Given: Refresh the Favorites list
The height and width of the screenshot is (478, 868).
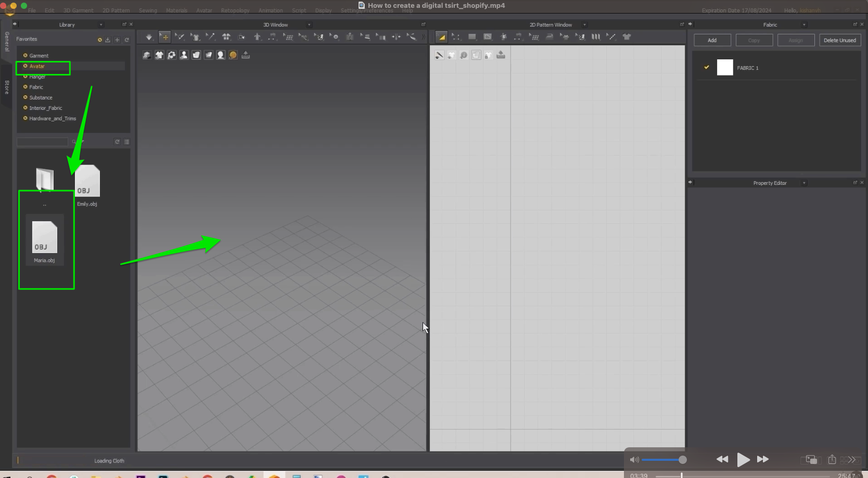Looking at the screenshot, I should click(x=126, y=40).
